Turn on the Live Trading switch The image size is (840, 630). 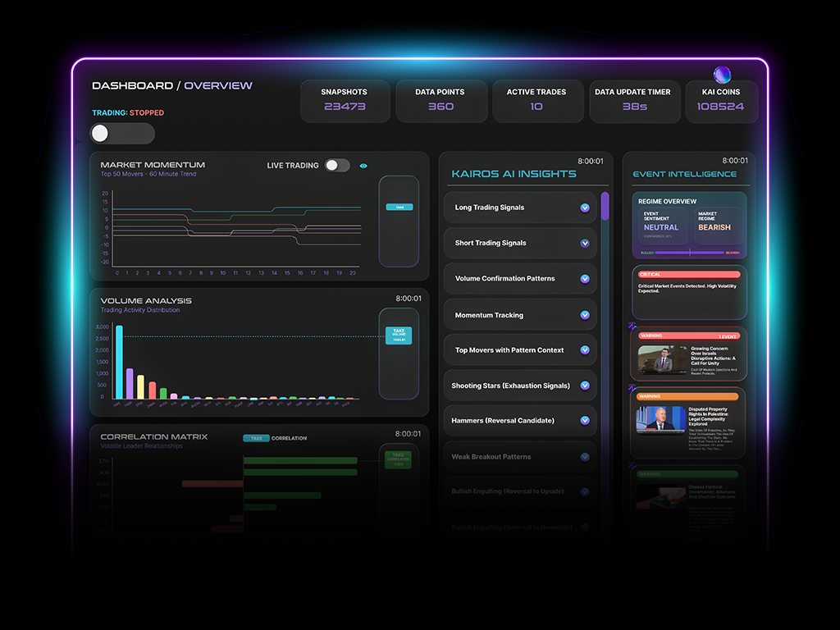pyautogui.click(x=336, y=166)
